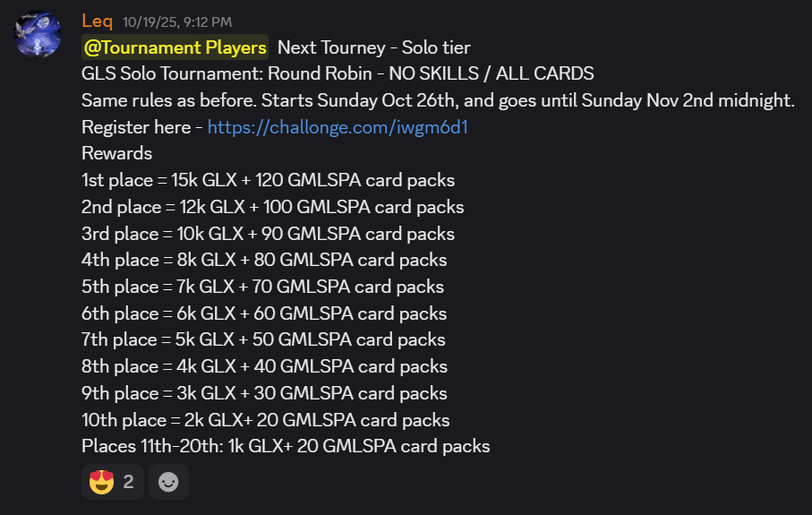The width and height of the screenshot is (812, 515).
Task: Click the @Tournament Players role mention
Action: point(175,47)
